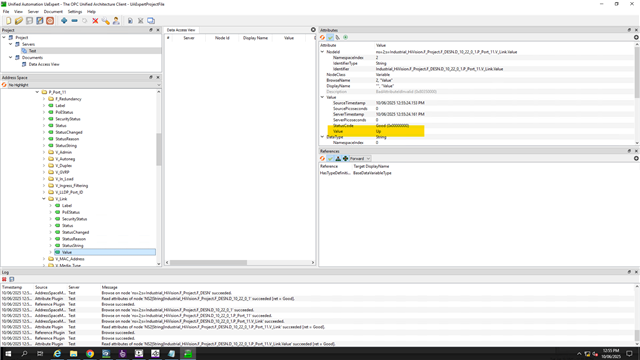Expand the V_Admin folder
The width and height of the screenshot is (640, 360).
coord(44,152)
